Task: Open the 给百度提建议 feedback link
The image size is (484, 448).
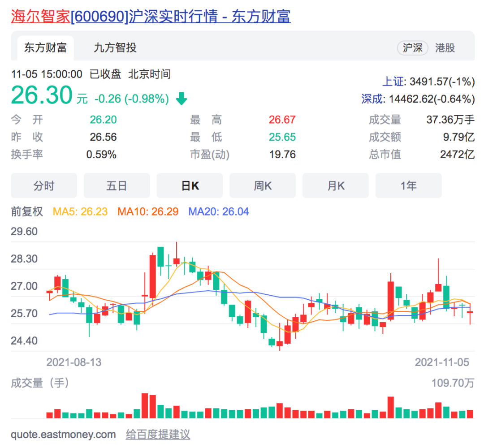Action: click(x=158, y=434)
